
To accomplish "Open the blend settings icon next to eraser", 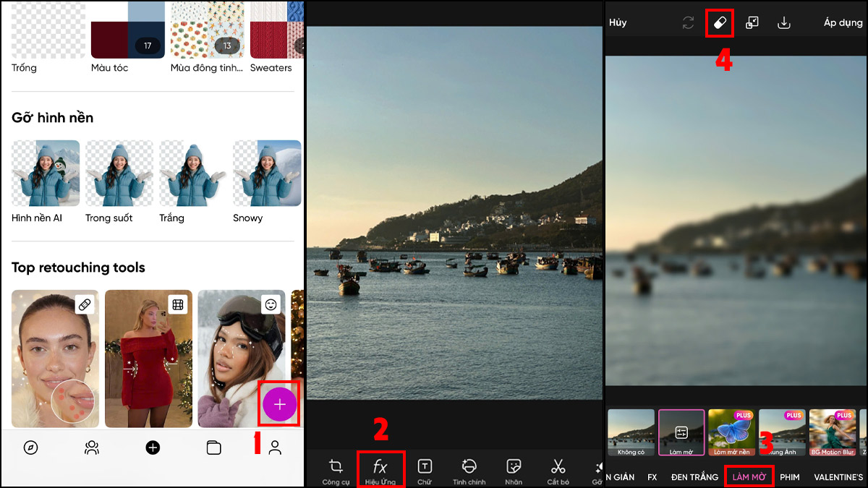I will point(752,22).
